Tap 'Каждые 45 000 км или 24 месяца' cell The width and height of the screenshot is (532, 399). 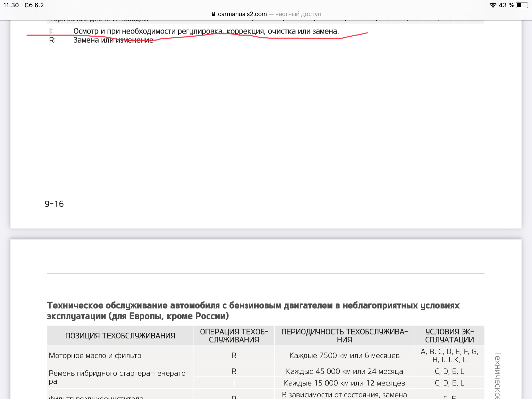pyautogui.click(x=344, y=371)
